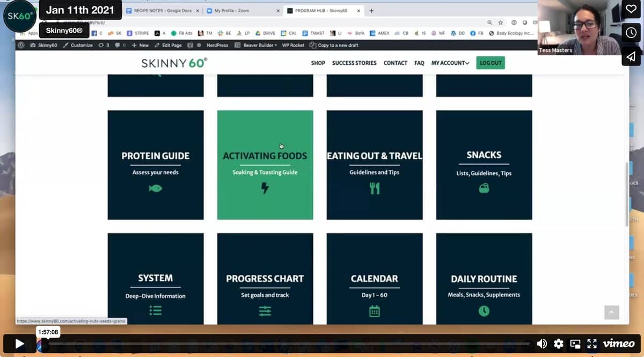Viewport: 644px width, 357px height.
Task: Open the FB Ads bookmark
Action: tap(182, 33)
